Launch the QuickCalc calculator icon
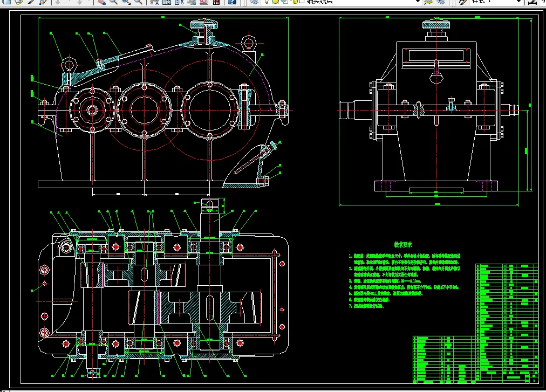546x392 pixels. click(x=216, y=2)
